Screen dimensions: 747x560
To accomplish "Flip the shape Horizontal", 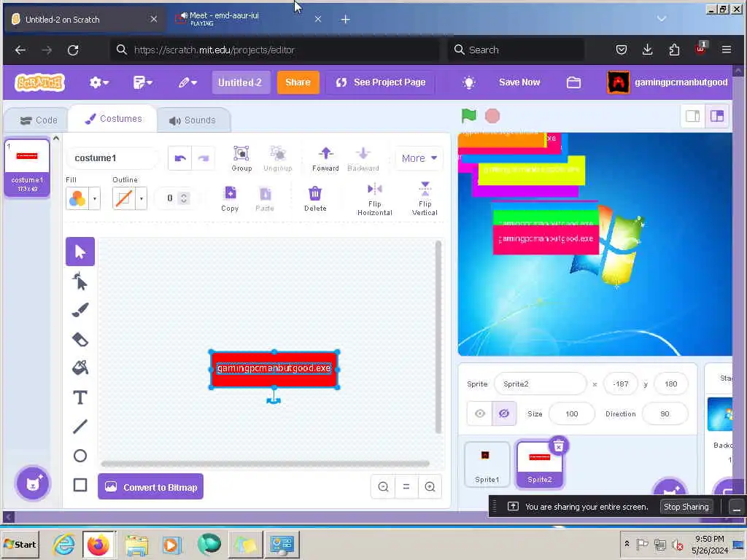I will pos(375,199).
